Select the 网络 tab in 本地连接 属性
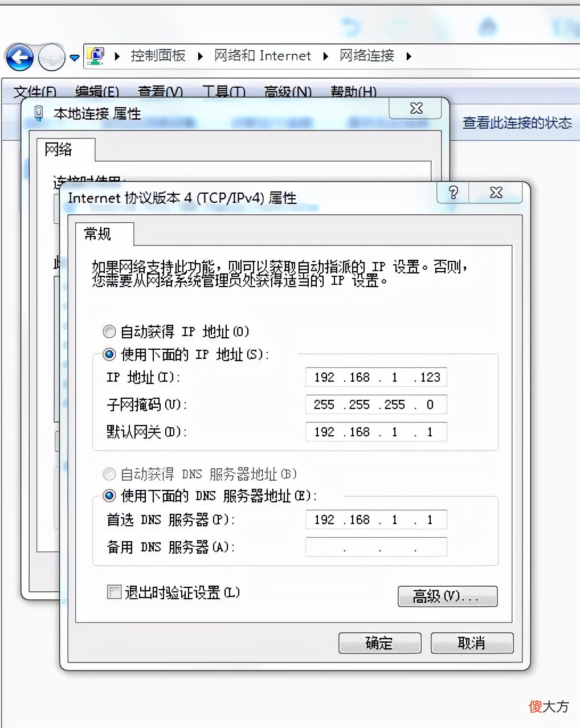This screenshot has height=728, width=580. pyautogui.click(x=66, y=150)
